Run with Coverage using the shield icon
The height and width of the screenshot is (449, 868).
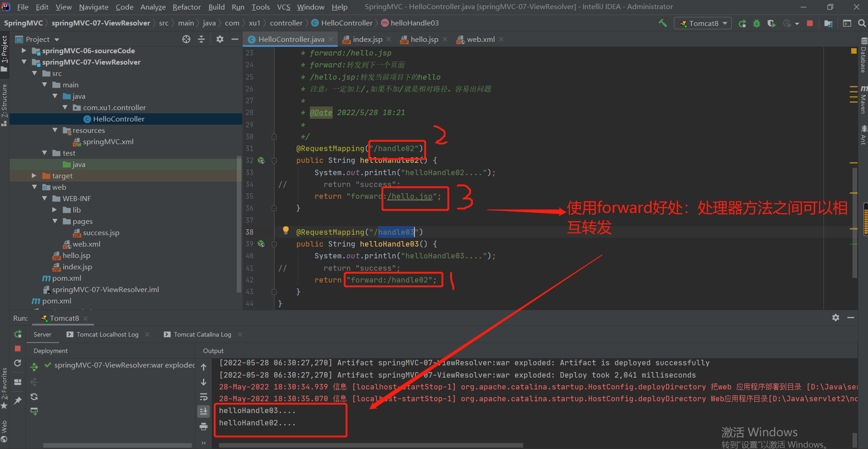pos(771,23)
